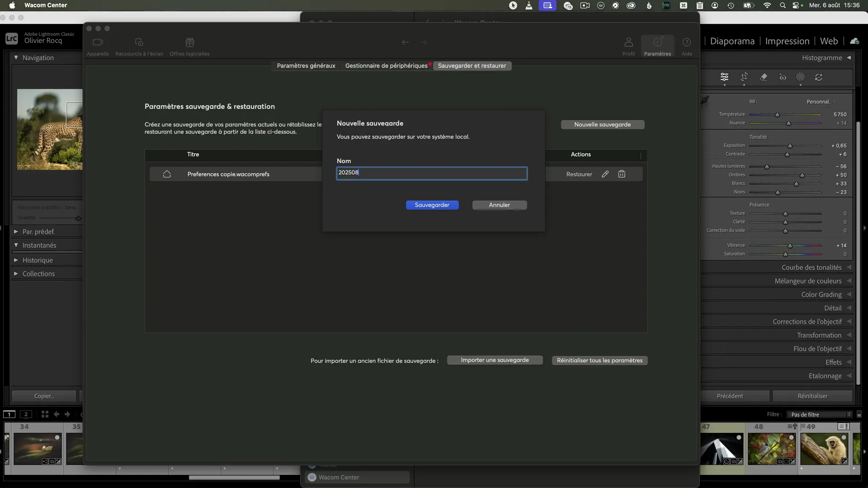
Task: Open the BB Personnal. white balance dropdown
Action: point(821,102)
